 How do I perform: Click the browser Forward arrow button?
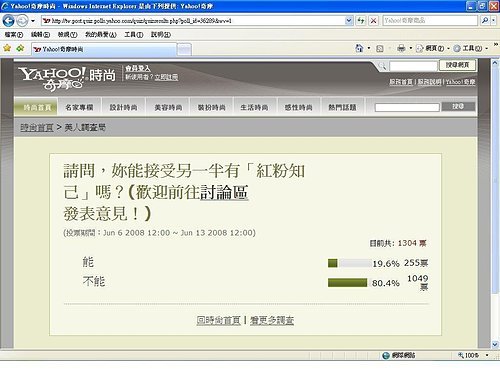[x=22, y=21]
